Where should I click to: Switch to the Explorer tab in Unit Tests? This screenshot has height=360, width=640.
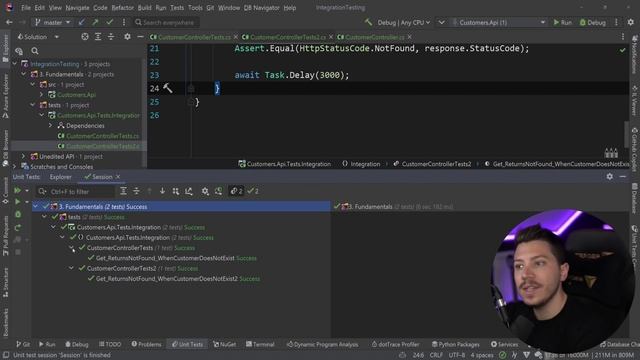tap(60, 177)
